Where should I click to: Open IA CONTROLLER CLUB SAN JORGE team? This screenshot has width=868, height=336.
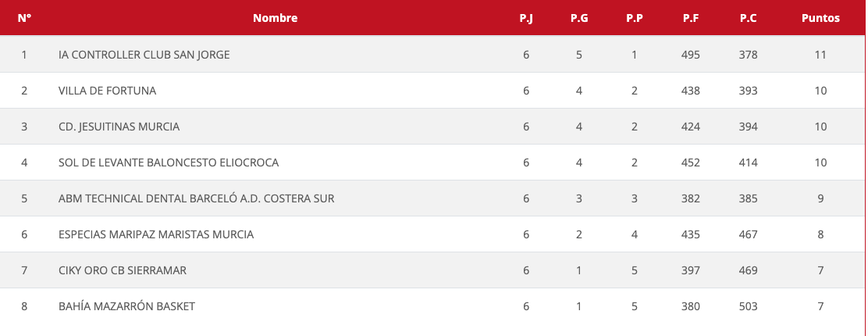tap(144, 55)
